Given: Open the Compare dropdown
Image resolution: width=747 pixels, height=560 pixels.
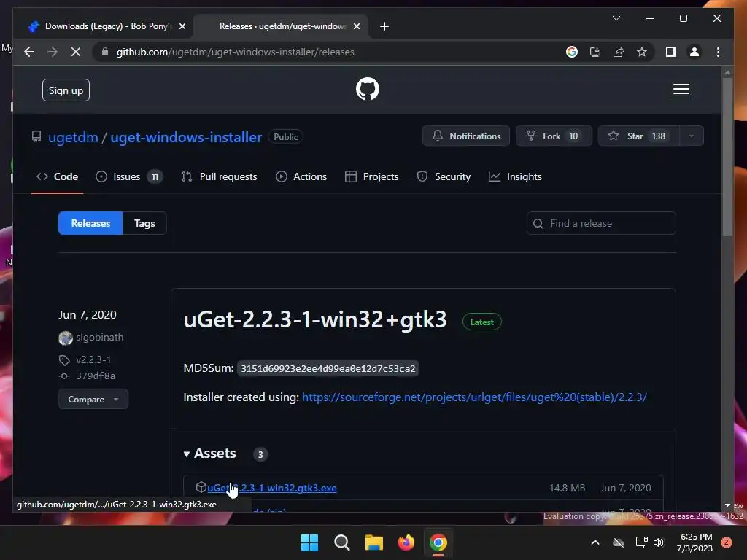Looking at the screenshot, I should pos(93,400).
